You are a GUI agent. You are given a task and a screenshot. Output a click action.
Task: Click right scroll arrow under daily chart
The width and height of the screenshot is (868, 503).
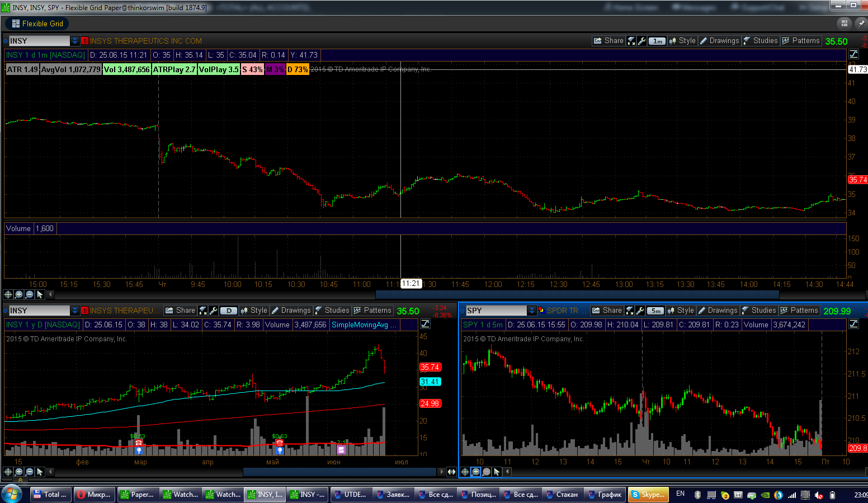tap(441, 472)
